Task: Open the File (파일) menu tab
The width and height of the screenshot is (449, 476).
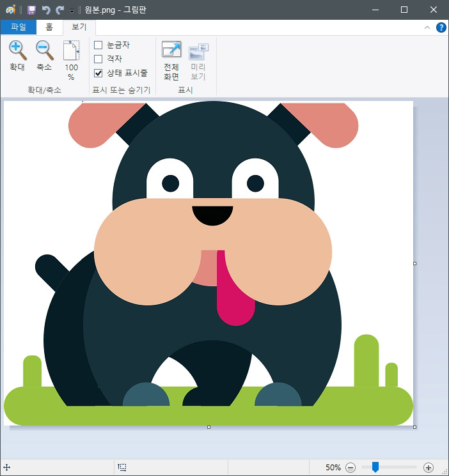Action: click(19, 27)
